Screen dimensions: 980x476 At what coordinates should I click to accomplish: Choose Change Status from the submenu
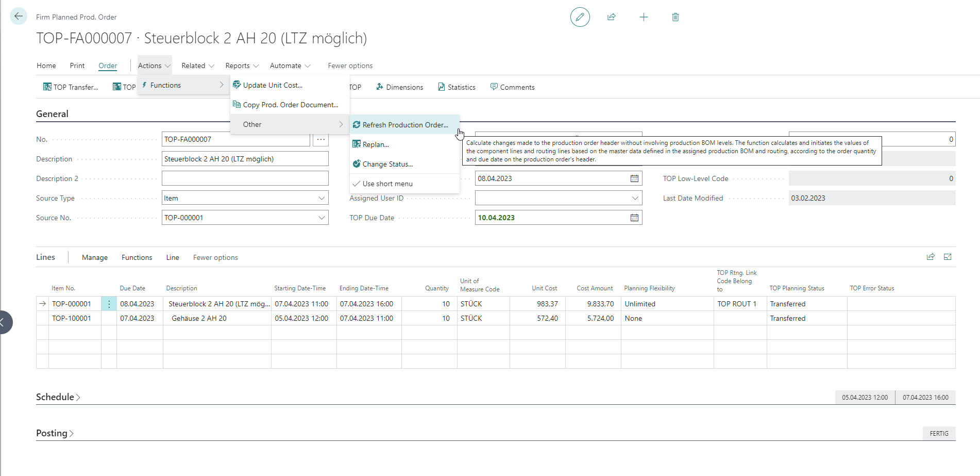click(x=387, y=164)
